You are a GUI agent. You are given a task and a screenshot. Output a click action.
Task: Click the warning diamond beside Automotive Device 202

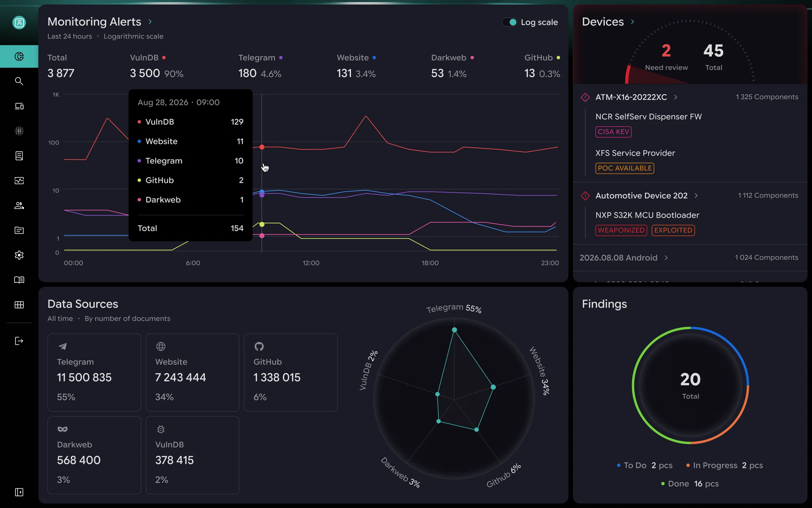[x=585, y=195]
